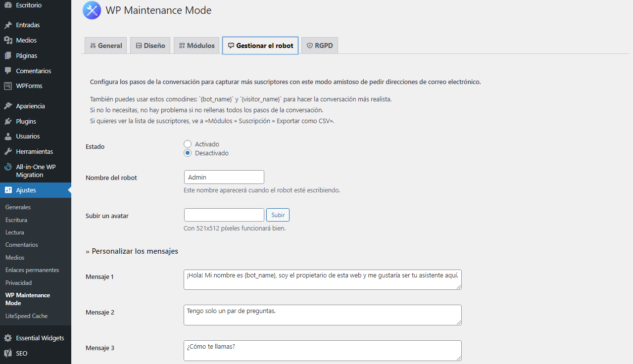Open the RGPD tab
Screen dimensions: 633x364
click(319, 45)
